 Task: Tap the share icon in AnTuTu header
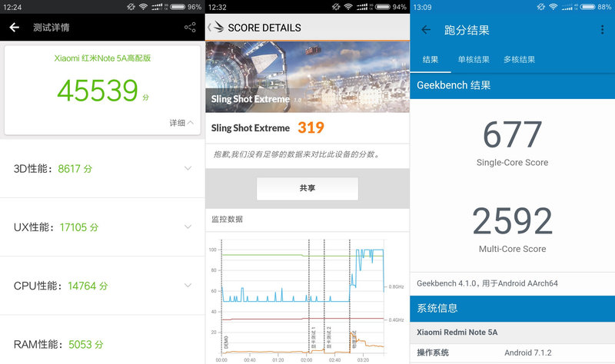click(190, 27)
